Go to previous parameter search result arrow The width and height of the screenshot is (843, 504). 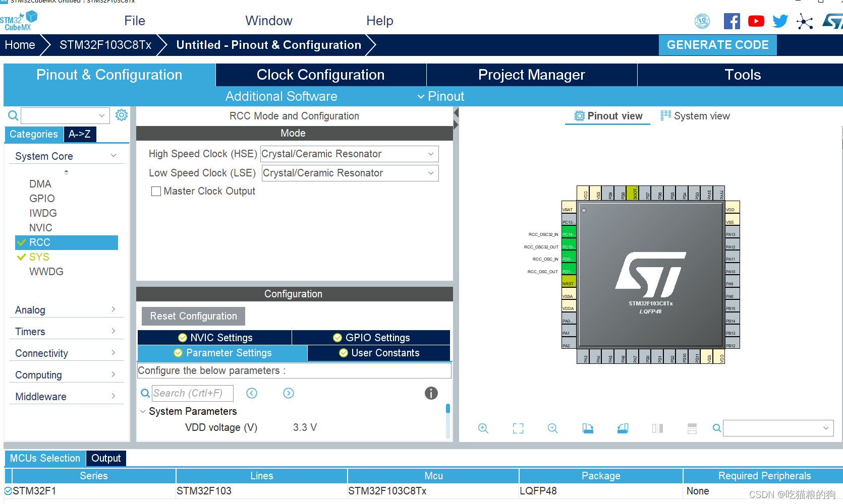pyautogui.click(x=252, y=393)
